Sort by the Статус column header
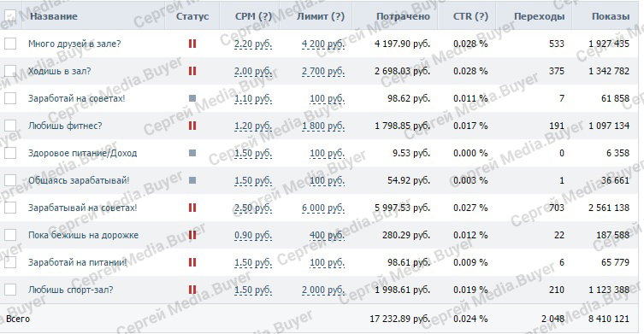The image size is (644, 334). pos(192,16)
